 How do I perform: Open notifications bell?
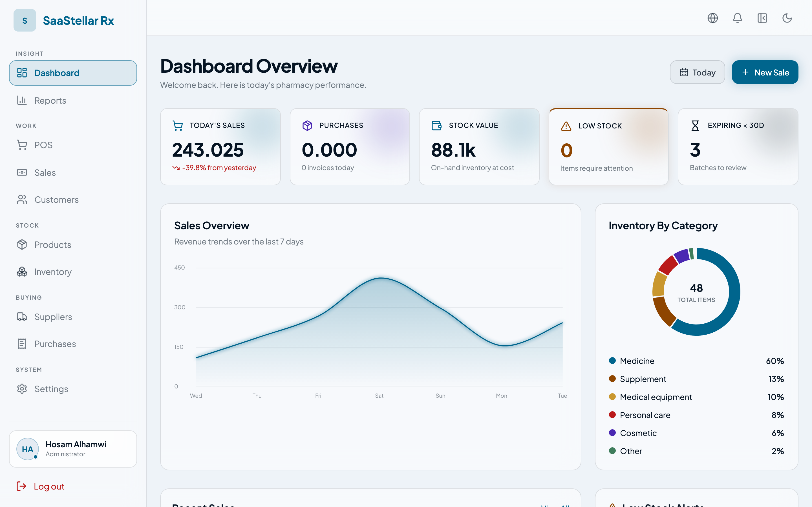737,18
